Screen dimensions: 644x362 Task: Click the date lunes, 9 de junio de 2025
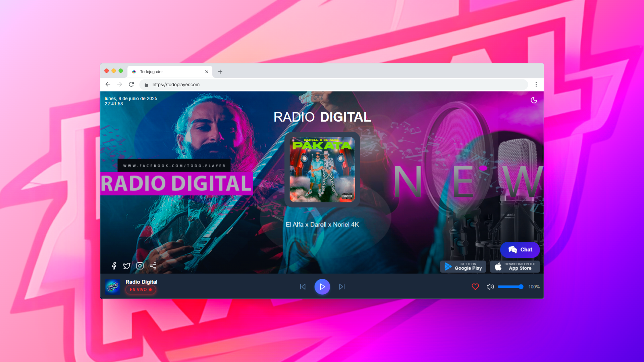tap(131, 99)
